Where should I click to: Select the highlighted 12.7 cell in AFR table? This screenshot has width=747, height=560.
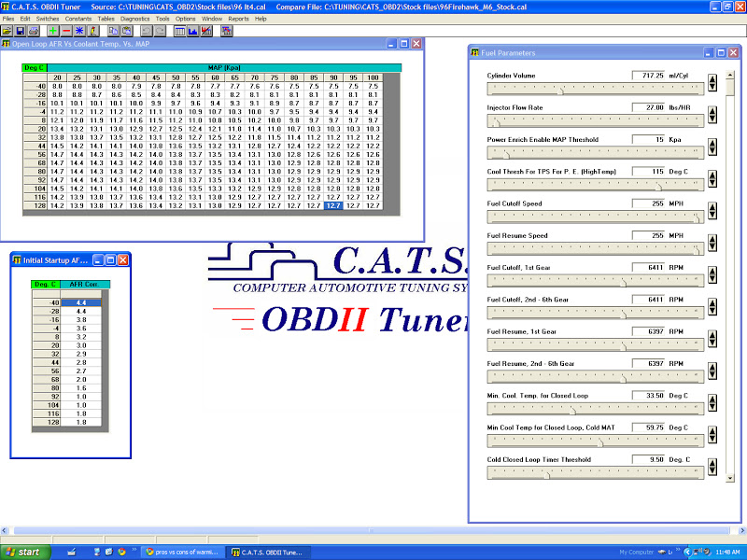(x=333, y=205)
